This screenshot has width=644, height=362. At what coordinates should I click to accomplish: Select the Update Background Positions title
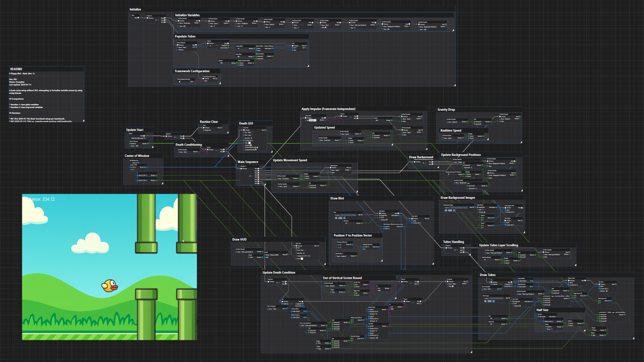click(x=461, y=155)
